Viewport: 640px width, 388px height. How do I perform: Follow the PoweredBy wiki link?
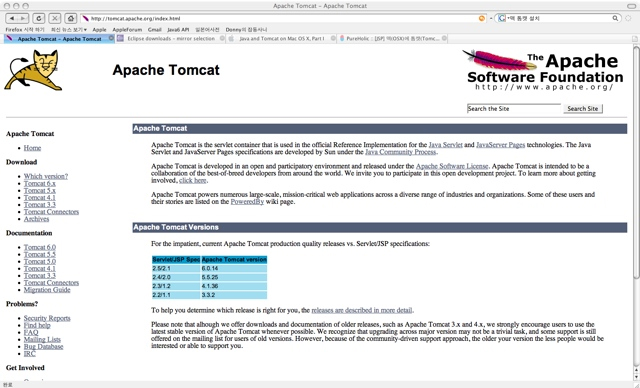click(247, 202)
